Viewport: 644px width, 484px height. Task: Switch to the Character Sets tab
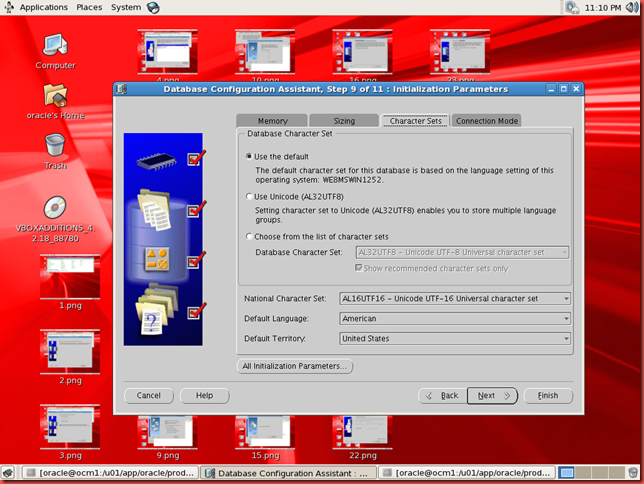coord(415,121)
